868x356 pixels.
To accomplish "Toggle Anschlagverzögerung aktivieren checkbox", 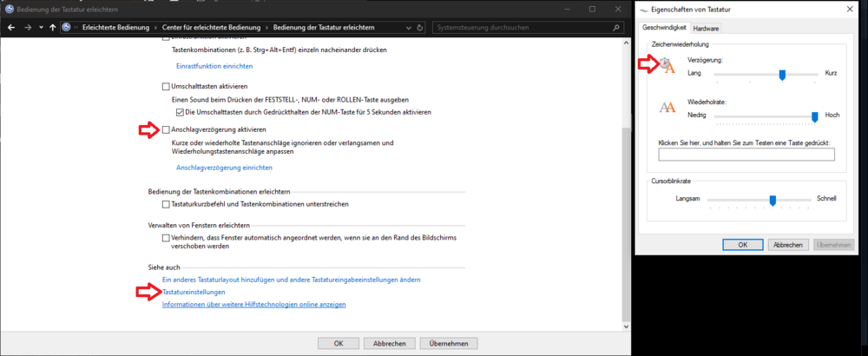I will [x=166, y=129].
